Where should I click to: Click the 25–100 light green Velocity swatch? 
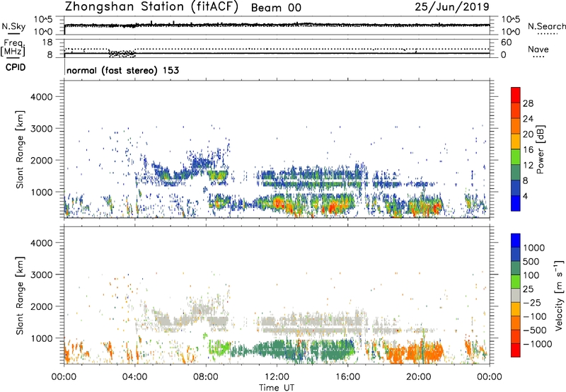pyautogui.click(x=516, y=282)
